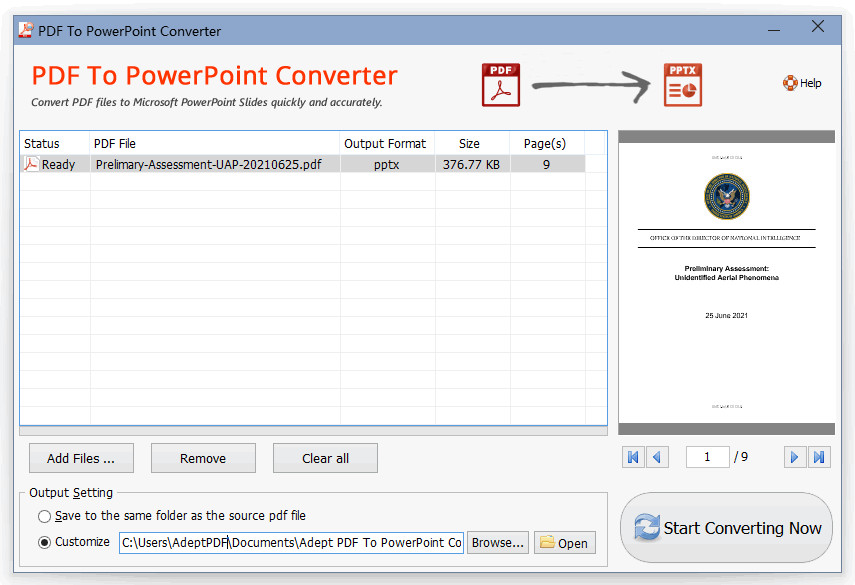Click the page count cell showing 9
Image resolution: width=855 pixels, height=585 pixels.
tap(546, 164)
